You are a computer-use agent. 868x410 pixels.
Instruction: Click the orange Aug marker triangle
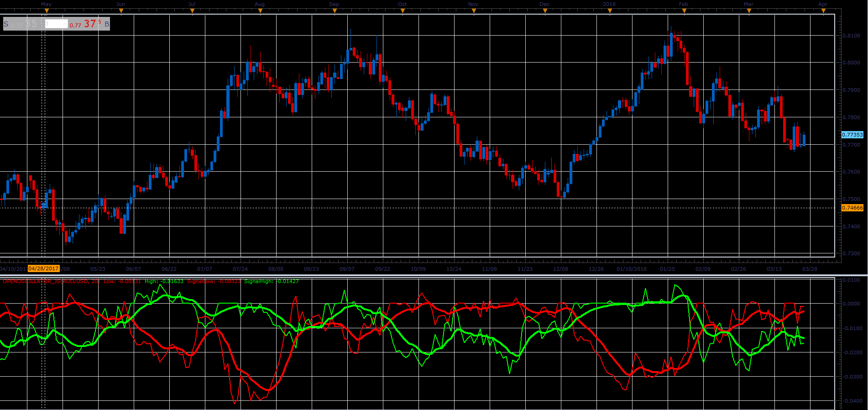tap(260, 11)
